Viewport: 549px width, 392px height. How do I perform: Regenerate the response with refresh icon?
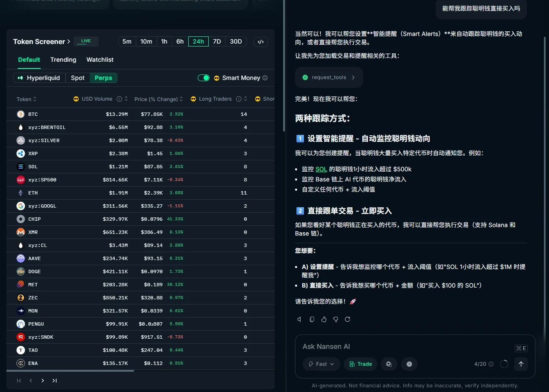pyautogui.click(x=348, y=319)
